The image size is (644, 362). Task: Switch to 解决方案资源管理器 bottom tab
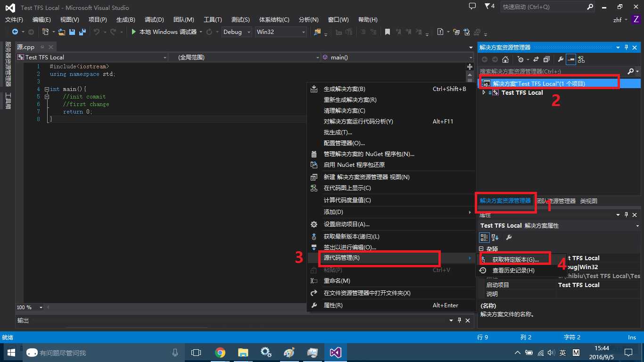click(505, 201)
